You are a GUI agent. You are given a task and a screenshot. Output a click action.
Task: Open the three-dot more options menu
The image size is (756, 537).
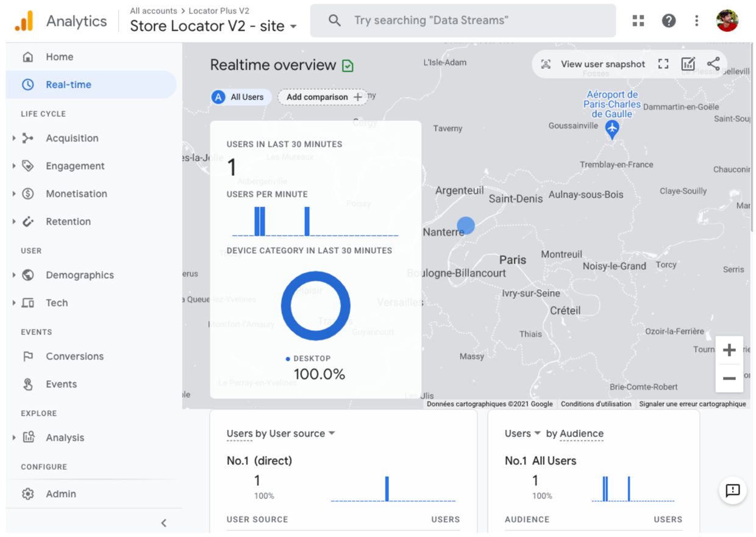click(696, 21)
